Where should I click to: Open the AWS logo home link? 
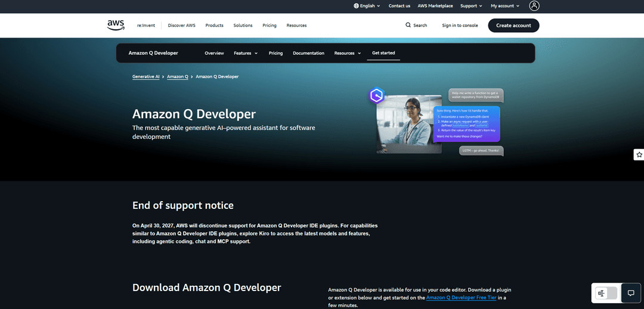coord(116,25)
